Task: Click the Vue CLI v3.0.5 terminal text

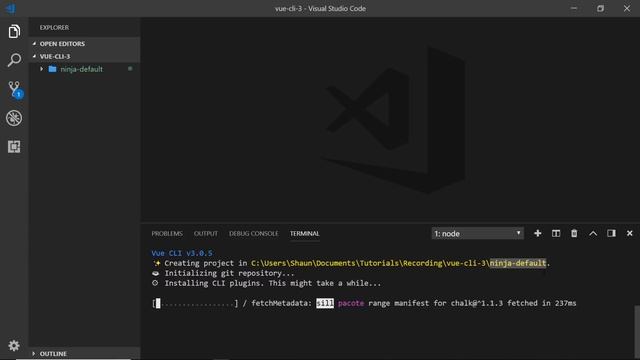Action: (x=182, y=253)
